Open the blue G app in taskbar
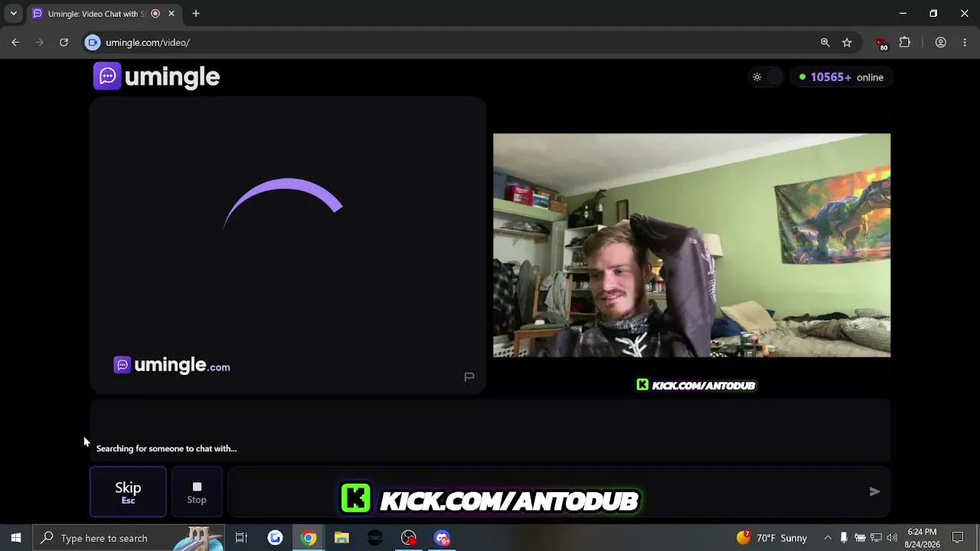This screenshot has width=980, height=551. tap(275, 538)
